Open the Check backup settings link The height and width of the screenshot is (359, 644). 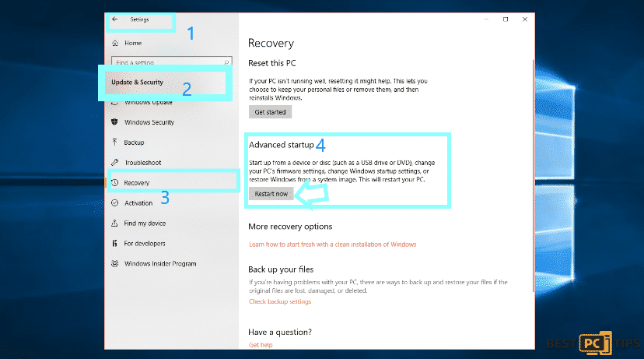coord(280,301)
